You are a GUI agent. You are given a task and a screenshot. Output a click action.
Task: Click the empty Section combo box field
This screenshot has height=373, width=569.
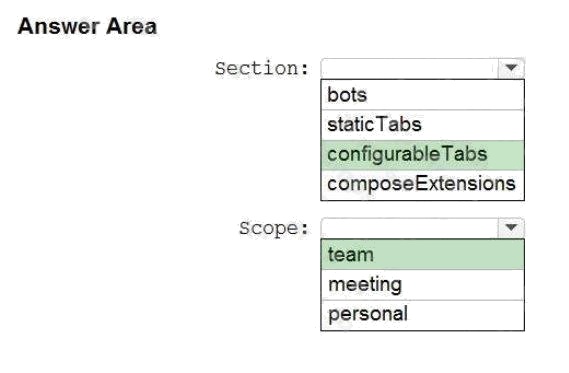tap(422, 68)
